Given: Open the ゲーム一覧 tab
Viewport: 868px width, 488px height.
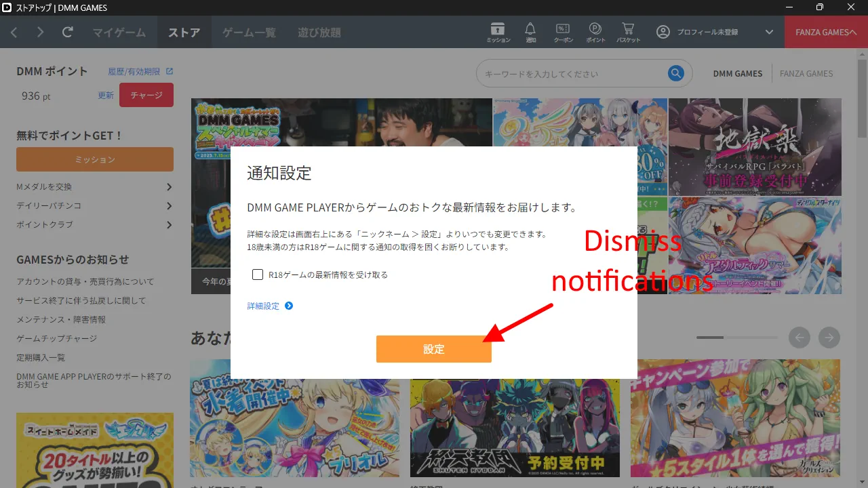Looking at the screenshot, I should pos(249,32).
